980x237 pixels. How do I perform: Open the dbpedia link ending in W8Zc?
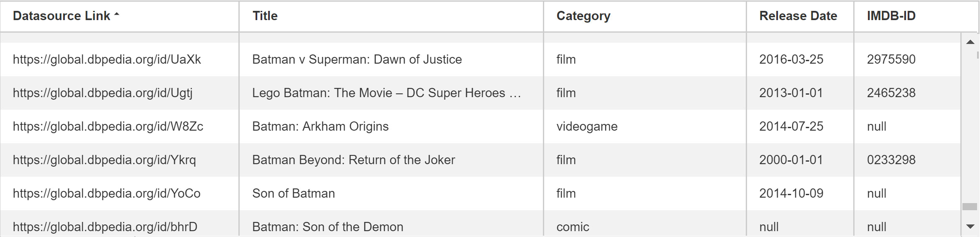[x=108, y=126]
